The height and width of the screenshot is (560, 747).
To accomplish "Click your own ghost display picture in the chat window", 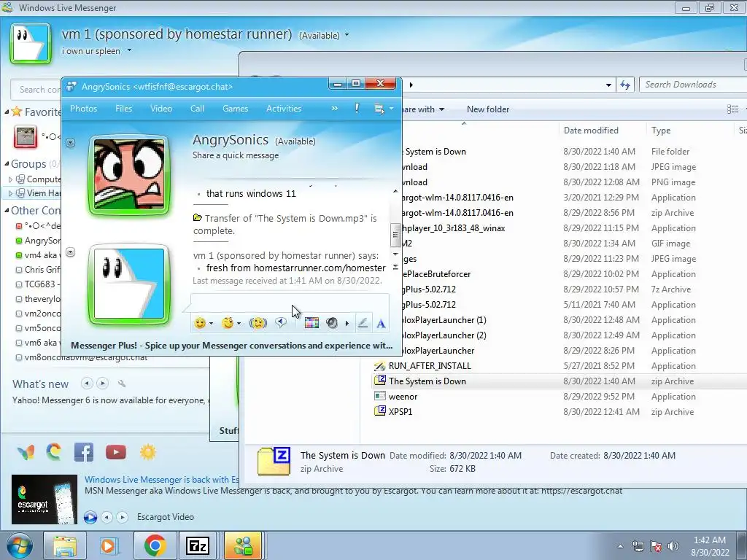I will [x=129, y=285].
